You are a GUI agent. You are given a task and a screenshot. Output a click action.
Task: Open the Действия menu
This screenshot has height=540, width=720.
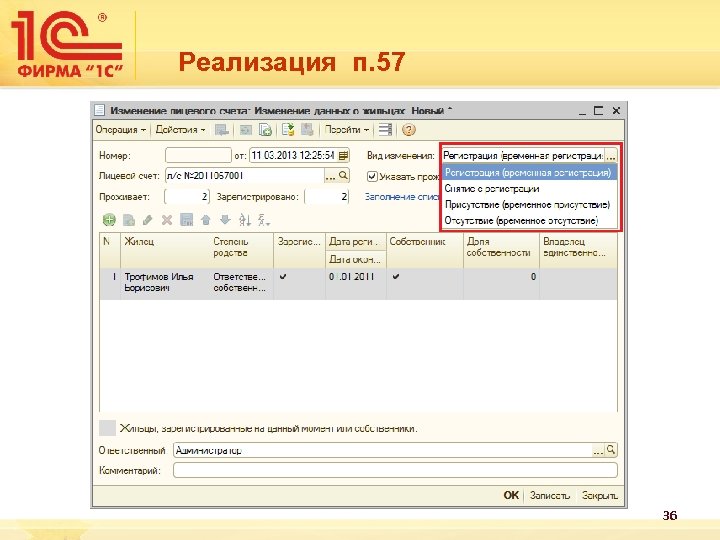coord(180,130)
